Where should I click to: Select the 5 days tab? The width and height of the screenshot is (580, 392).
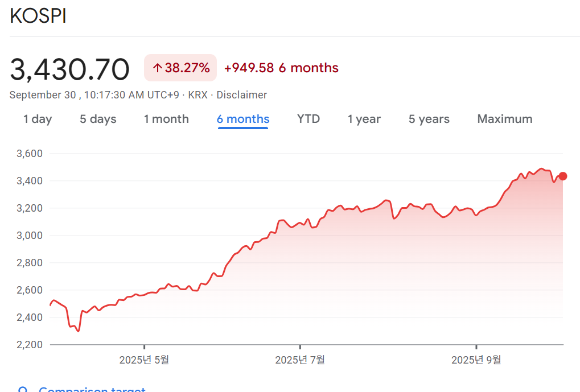pos(98,119)
